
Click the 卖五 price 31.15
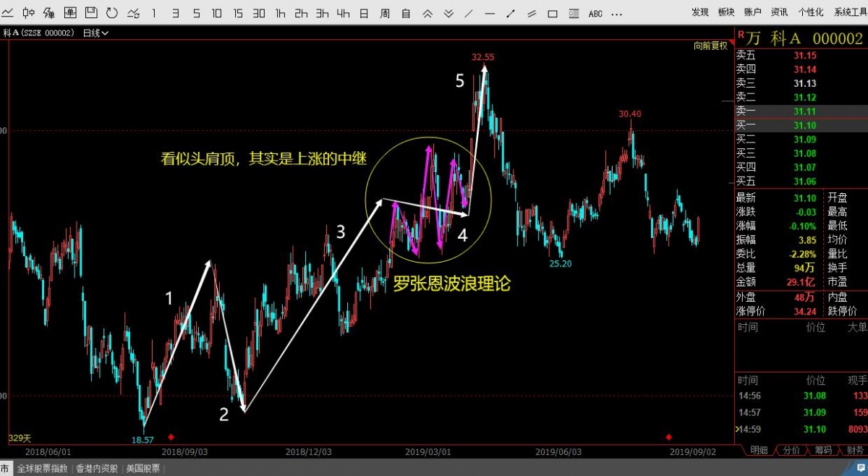(x=804, y=56)
